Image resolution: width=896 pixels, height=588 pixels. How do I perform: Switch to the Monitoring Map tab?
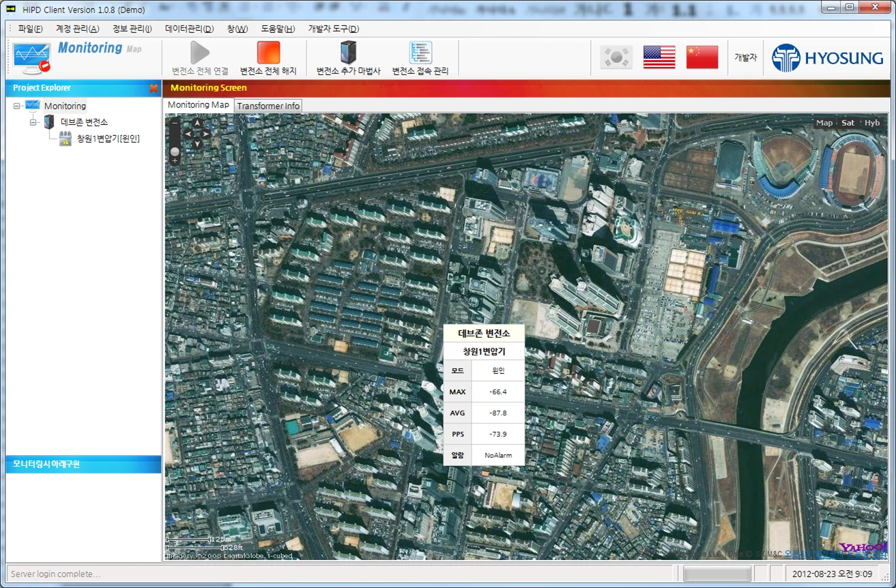(199, 105)
